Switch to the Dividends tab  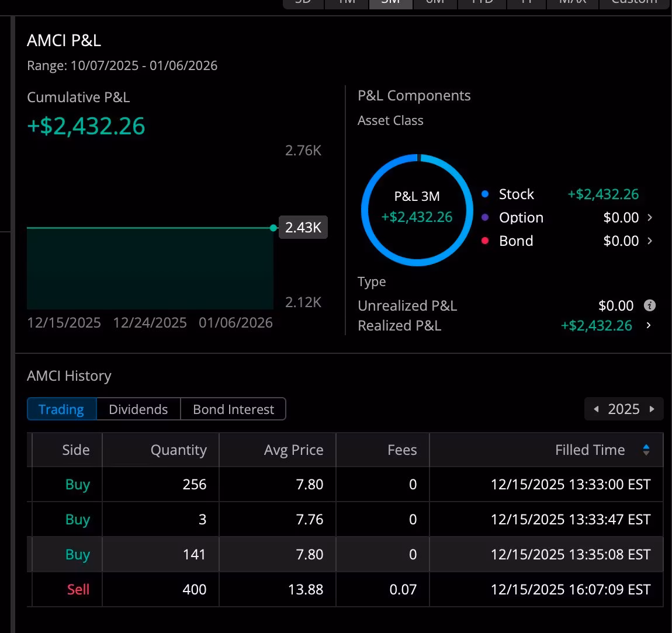pyautogui.click(x=138, y=409)
